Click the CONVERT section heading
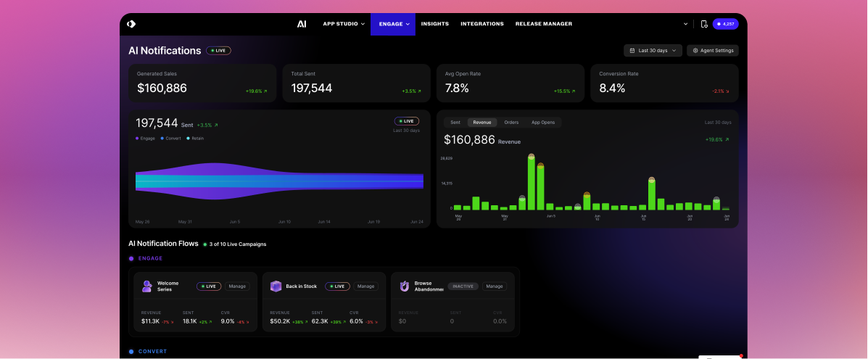This screenshot has height=359, width=868. click(153, 351)
